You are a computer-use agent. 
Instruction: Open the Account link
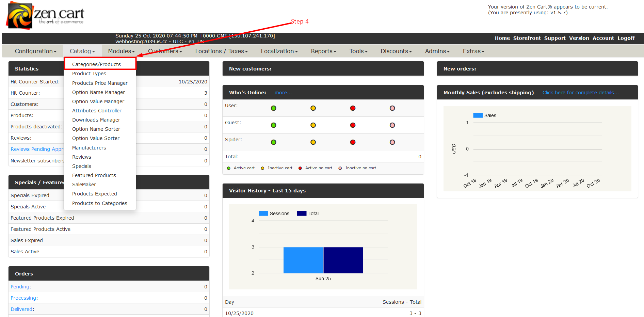point(603,38)
